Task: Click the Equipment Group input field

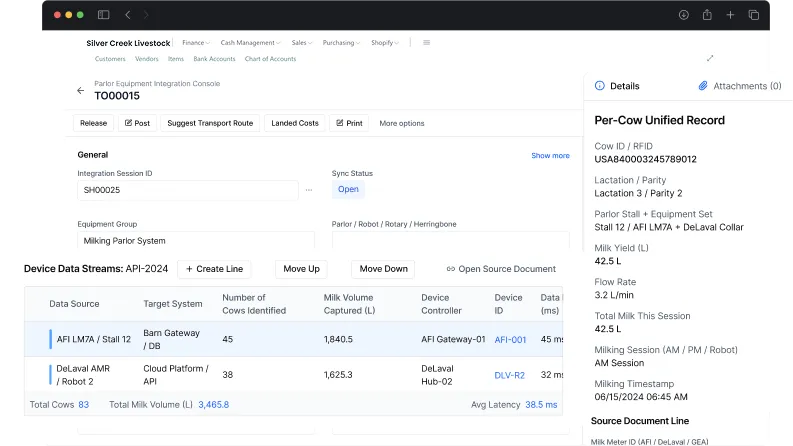Action: (195, 241)
